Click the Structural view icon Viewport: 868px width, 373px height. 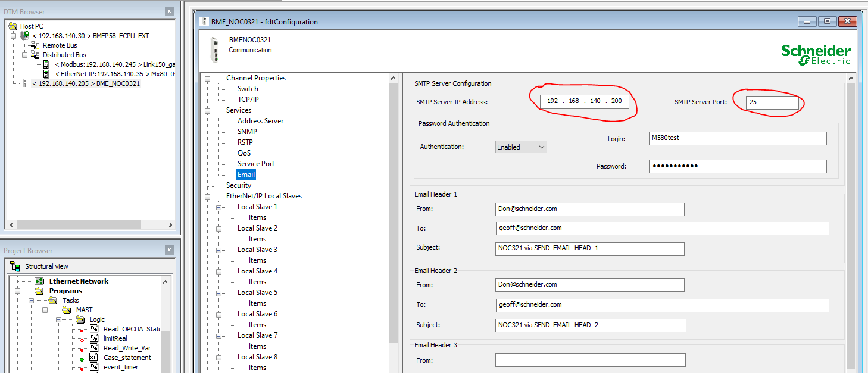coord(16,266)
